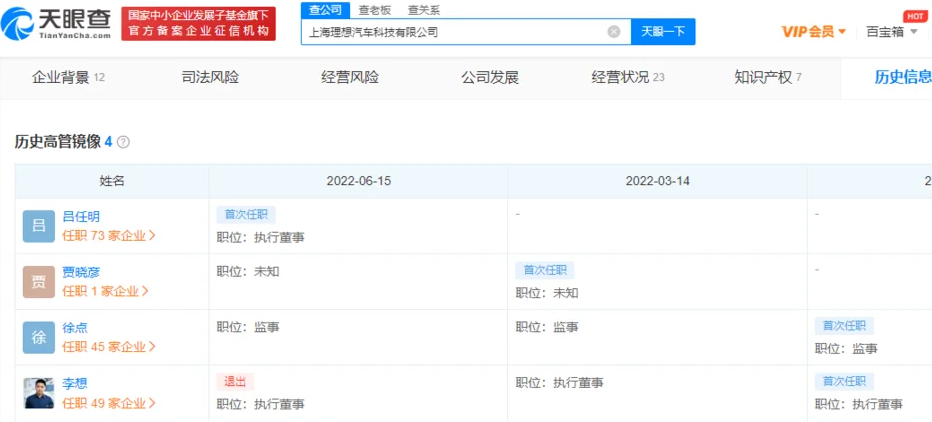Expand 李想 任职 49 家企业

109,403
